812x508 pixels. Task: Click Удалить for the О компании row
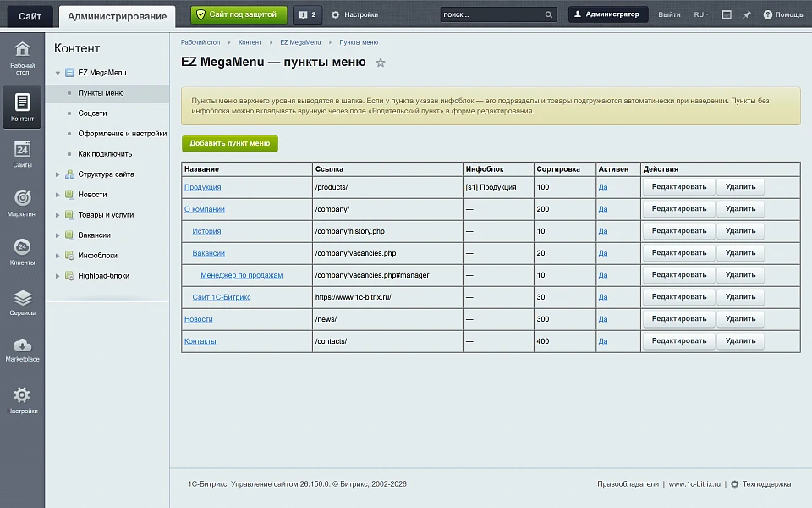pyautogui.click(x=741, y=209)
